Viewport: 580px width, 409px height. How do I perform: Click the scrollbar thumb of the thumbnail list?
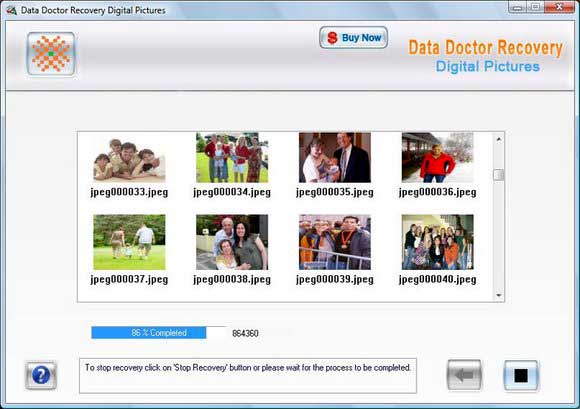[499, 175]
